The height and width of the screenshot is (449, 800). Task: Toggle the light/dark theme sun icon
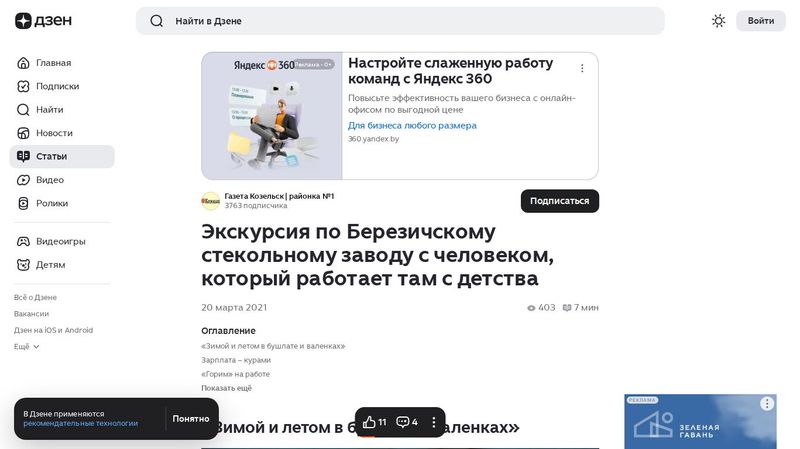[718, 21]
